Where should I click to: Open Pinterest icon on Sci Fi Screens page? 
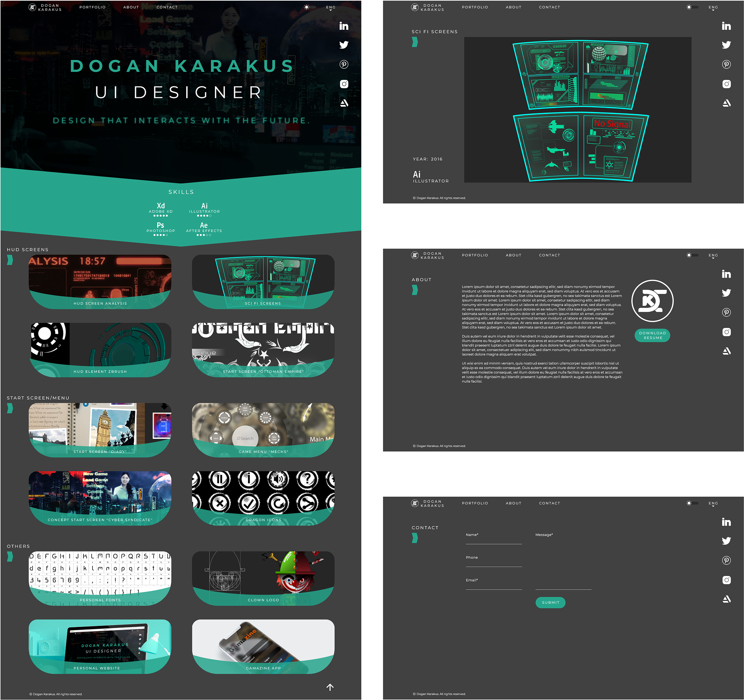pos(726,64)
